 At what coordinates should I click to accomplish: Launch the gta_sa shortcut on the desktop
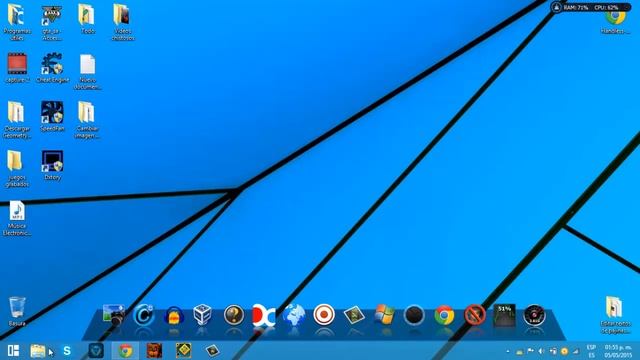(52, 22)
